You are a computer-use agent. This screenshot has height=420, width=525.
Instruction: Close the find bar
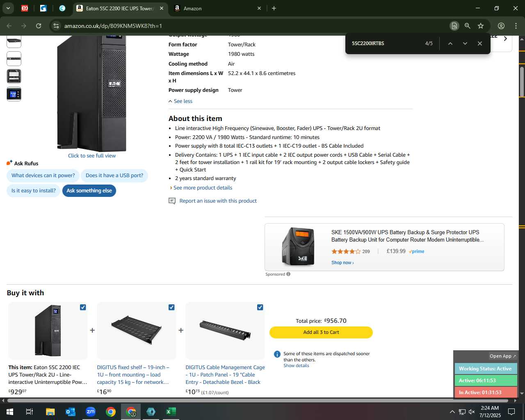point(479,43)
